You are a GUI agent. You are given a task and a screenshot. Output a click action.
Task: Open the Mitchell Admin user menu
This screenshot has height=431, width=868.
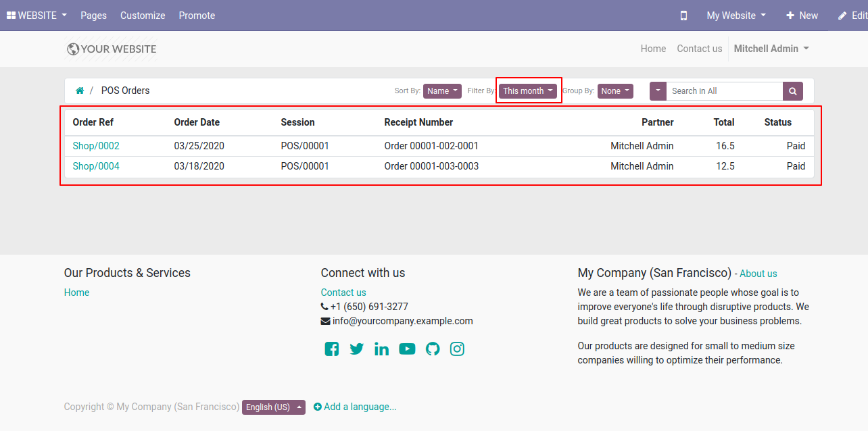(x=771, y=49)
